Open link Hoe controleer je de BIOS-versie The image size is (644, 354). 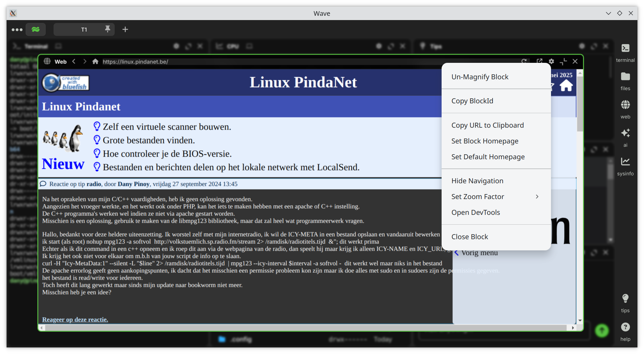click(167, 154)
